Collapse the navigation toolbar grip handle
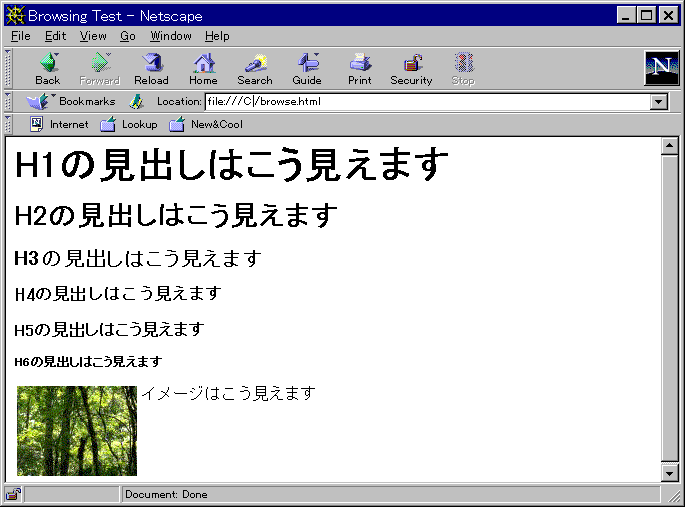This screenshot has height=507, width=685. click(7, 69)
